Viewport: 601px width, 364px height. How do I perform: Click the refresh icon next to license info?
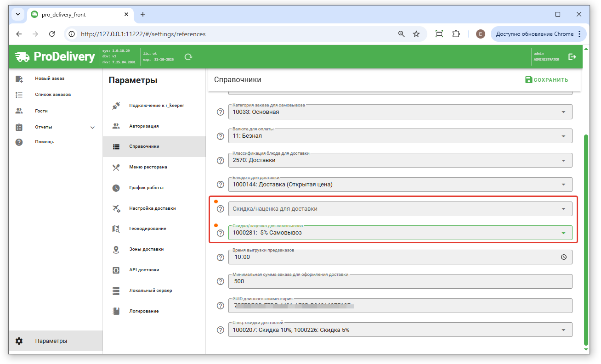click(188, 57)
